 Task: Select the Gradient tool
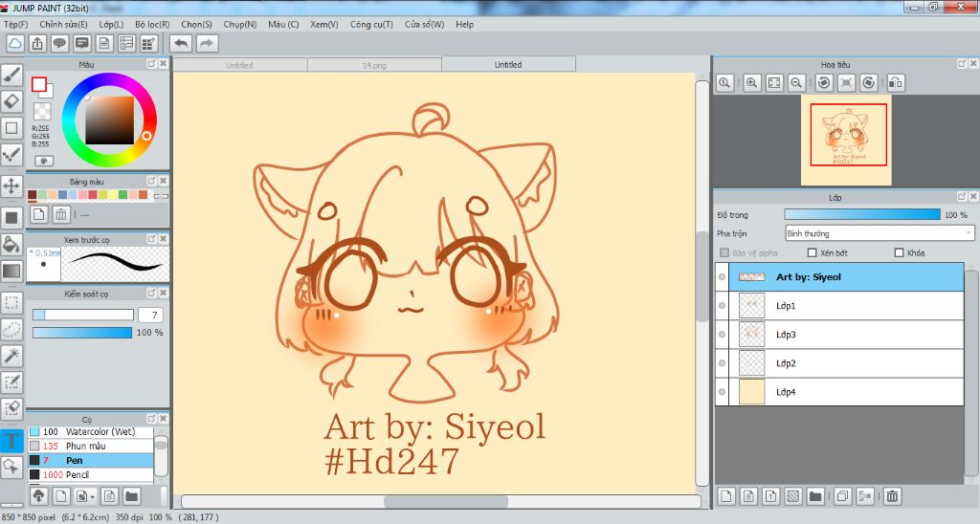coord(11,271)
